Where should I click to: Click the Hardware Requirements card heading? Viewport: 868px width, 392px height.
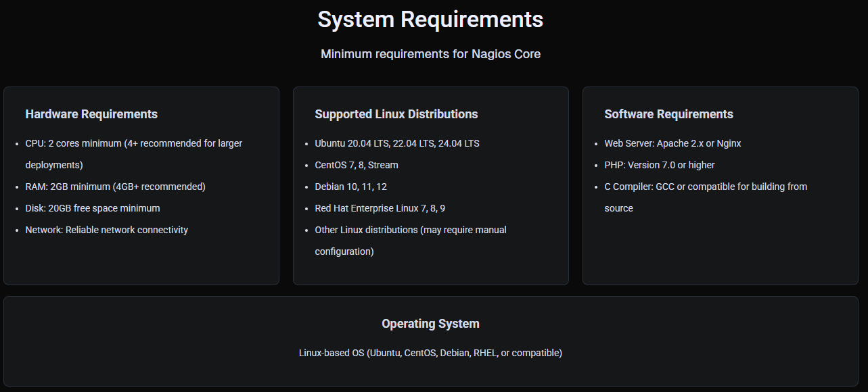pyautogui.click(x=91, y=114)
